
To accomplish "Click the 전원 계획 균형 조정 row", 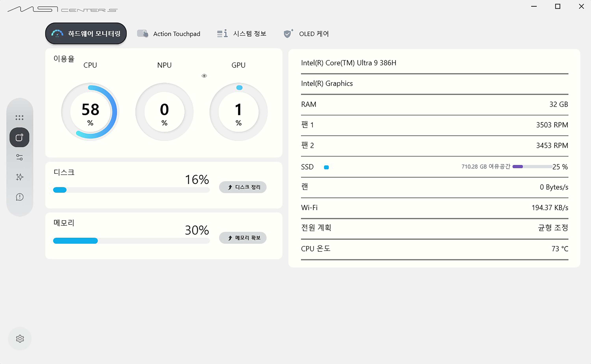I will coord(434,228).
